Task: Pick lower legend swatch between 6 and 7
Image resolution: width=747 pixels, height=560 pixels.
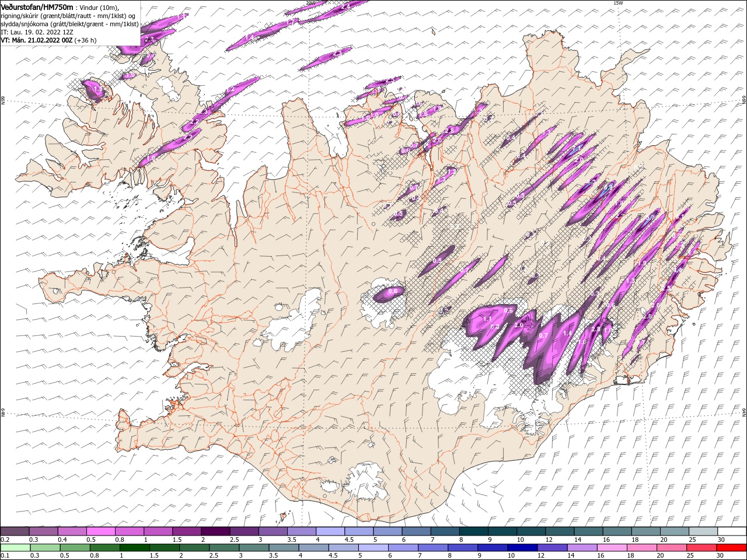Action: (x=403, y=547)
